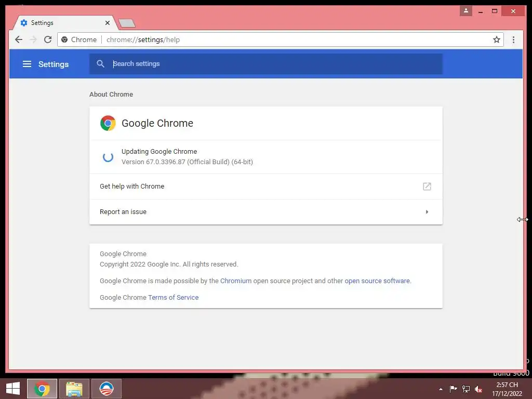The image size is (532, 399).
Task: Click the Chrome taskbar icon
Action: coord(42,389)
